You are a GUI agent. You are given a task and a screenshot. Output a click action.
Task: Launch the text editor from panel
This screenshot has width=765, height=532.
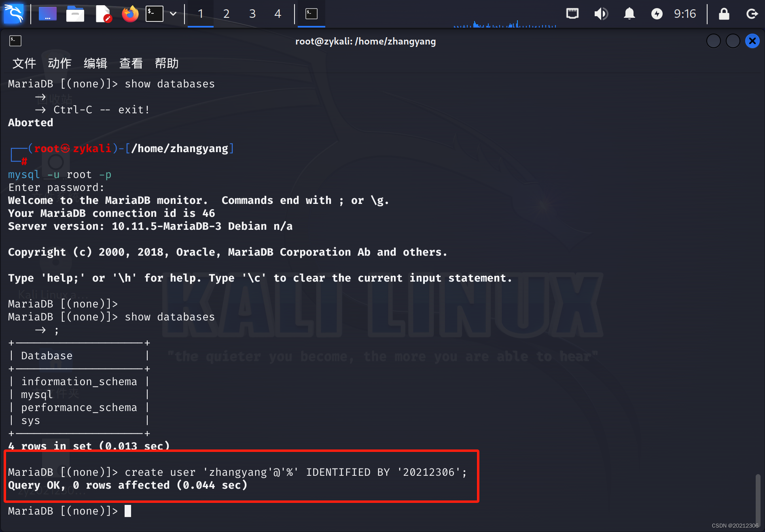click(103, 14)
